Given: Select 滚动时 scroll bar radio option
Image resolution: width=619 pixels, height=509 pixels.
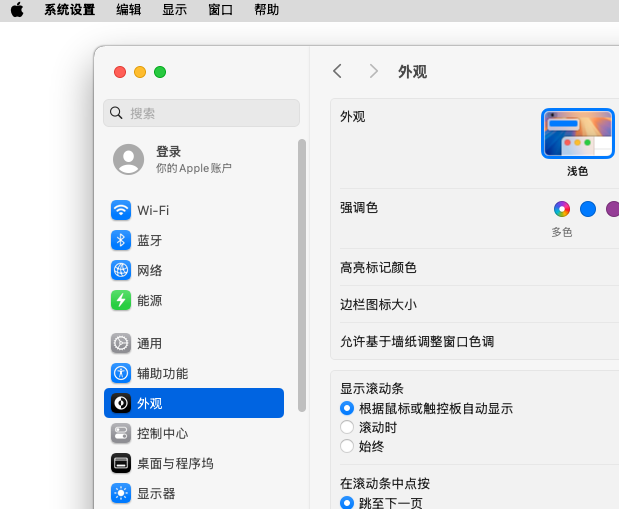Looking at the screenshot, I should (347, 427).
